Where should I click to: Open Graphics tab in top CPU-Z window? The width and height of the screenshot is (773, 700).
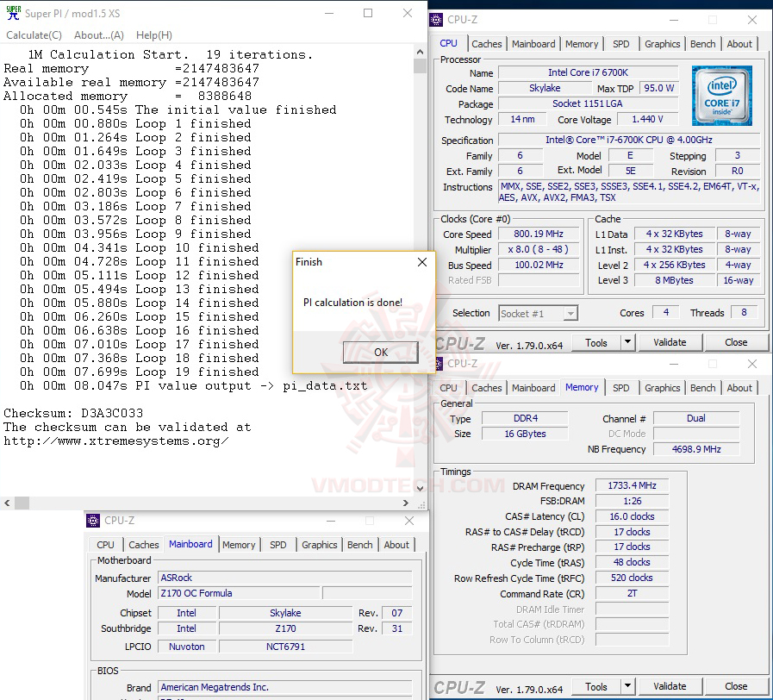point(662,44)
